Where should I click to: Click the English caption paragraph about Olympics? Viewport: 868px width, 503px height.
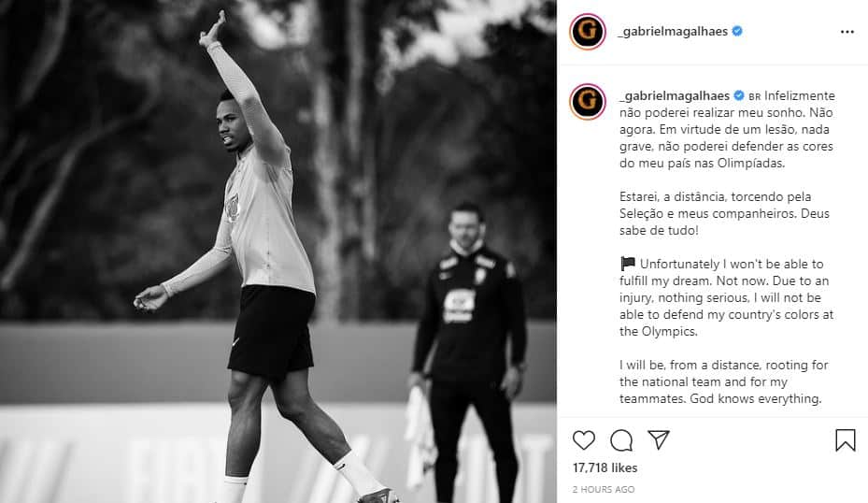point(726,297)
